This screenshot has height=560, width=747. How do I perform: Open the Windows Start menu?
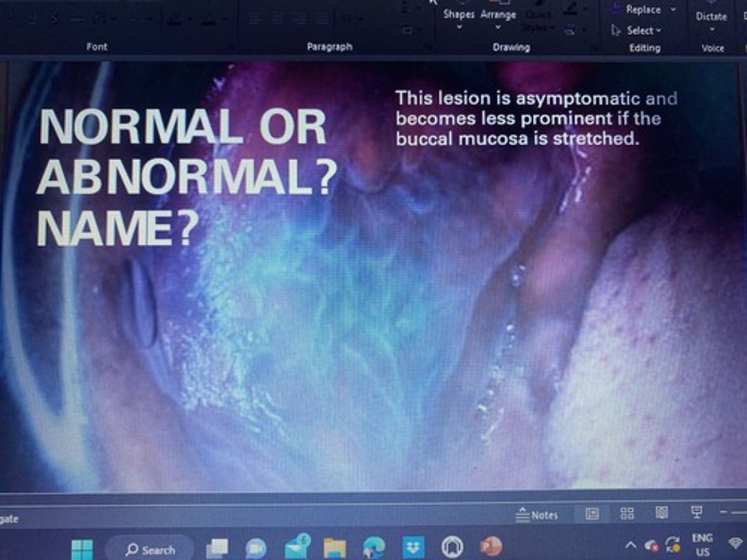click(x=82, y=550)
